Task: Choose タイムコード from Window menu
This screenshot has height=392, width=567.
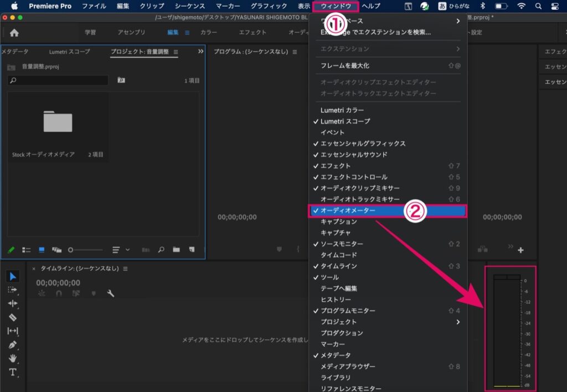Action: click(x=388, y=255)
